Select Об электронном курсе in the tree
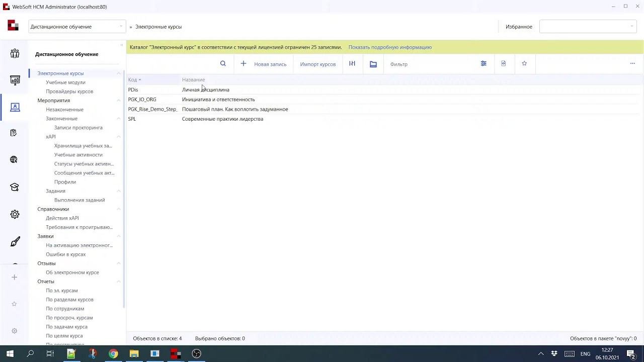The image size is (644, 362). pyautogui.click(x=72, y=273)
